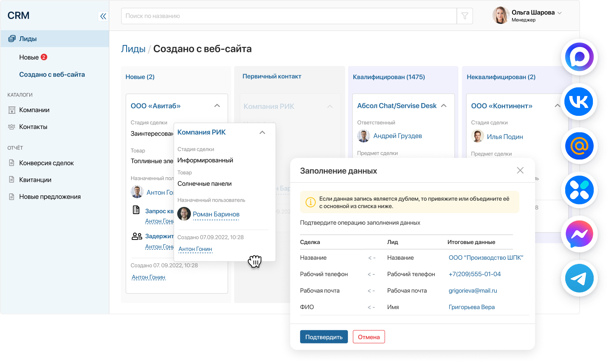Open the Telegram channel icon

click(579, 278)
